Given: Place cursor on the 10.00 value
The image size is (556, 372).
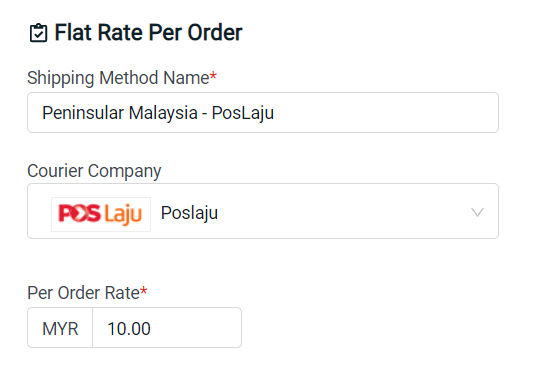Looking at the screenshot, I should pos(129,328).
